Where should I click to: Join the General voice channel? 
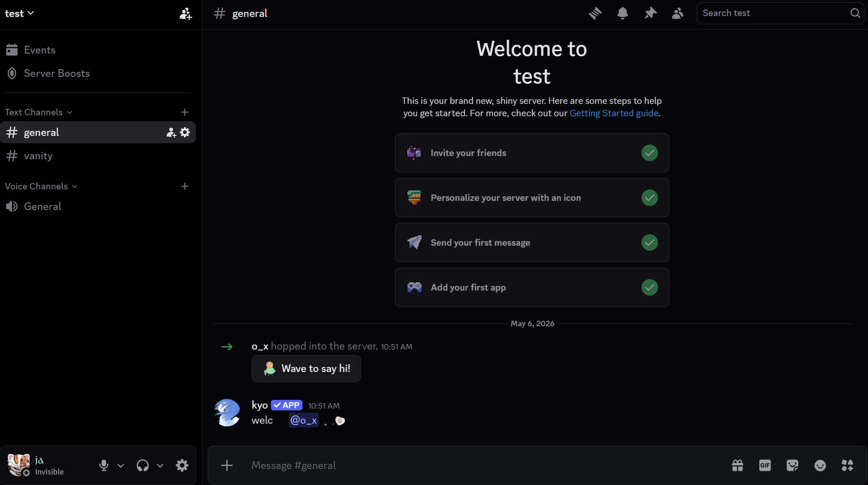(x=98, y=206)
